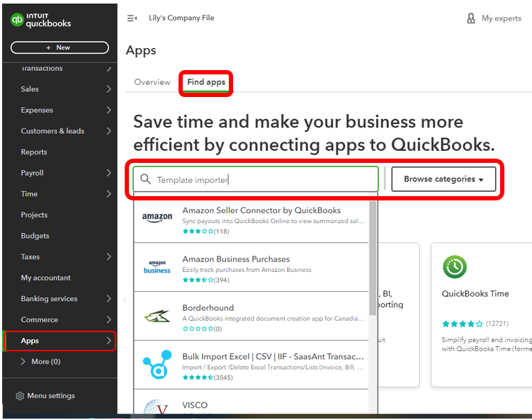Click the carousel previous arrow
This screenshot has height=420, width=532.
[x=125, y=300]
